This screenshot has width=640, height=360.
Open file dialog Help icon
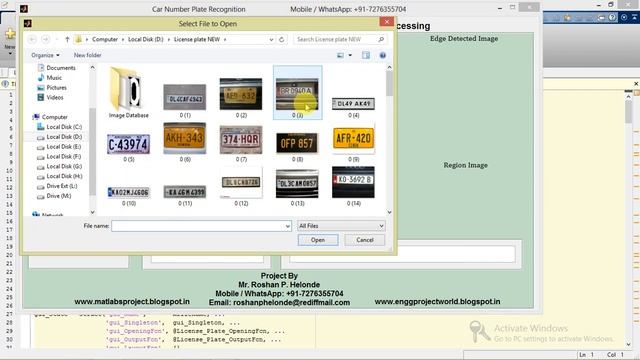[x=382, y=55]
